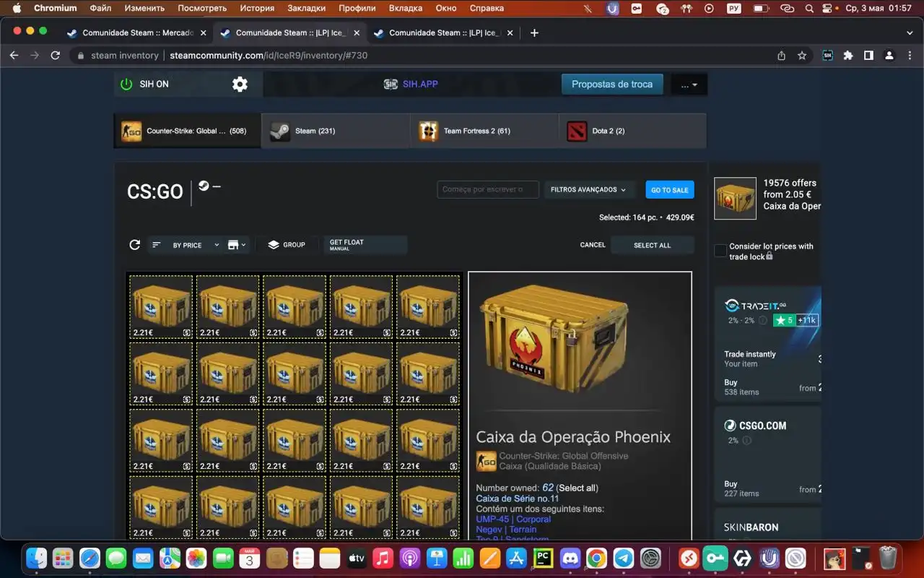Click the Propostas de troca button
This screenshot has width=924, height=578.
pos(612,85)
